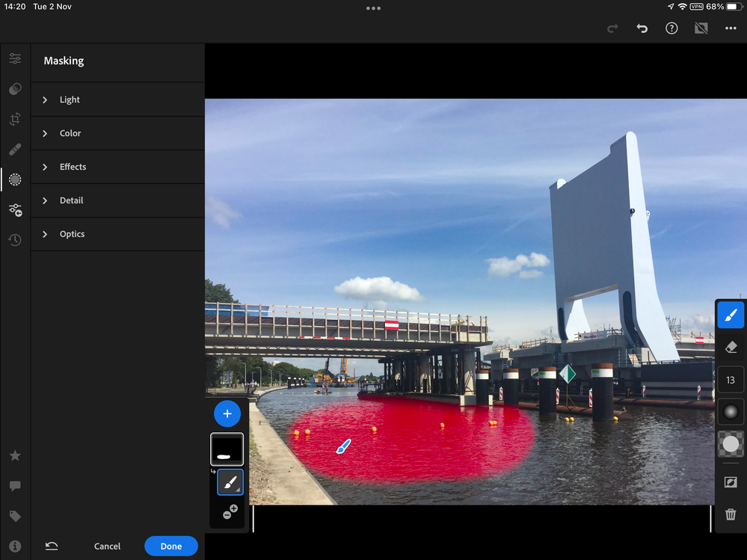This screenshot has height=560, width=747.
Task: Click the Redo arrow in top bar
Action: [612, 28]
